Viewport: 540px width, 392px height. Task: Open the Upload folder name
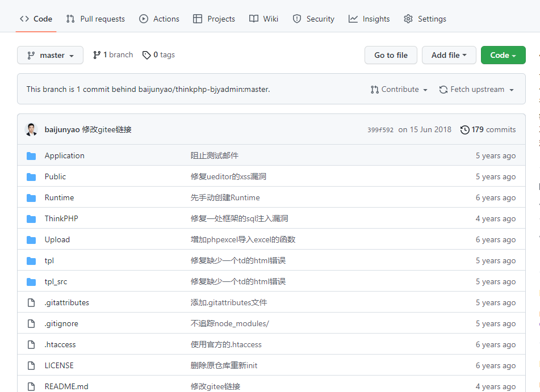(57, 239)
